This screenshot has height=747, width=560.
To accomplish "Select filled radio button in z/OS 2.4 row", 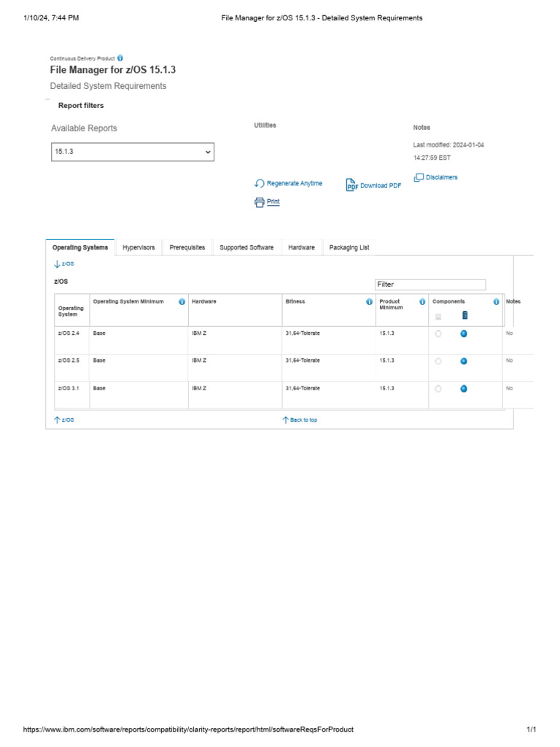I will pyautogui.click(x=464, y=333).
